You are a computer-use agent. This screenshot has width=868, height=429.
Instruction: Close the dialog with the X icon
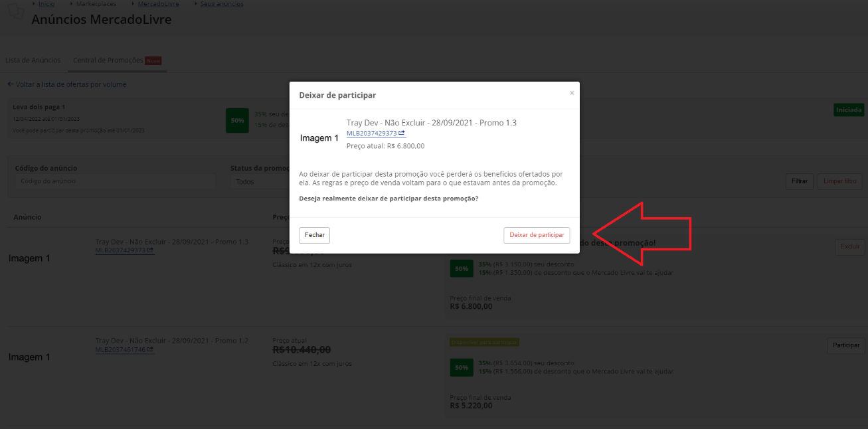572,93
